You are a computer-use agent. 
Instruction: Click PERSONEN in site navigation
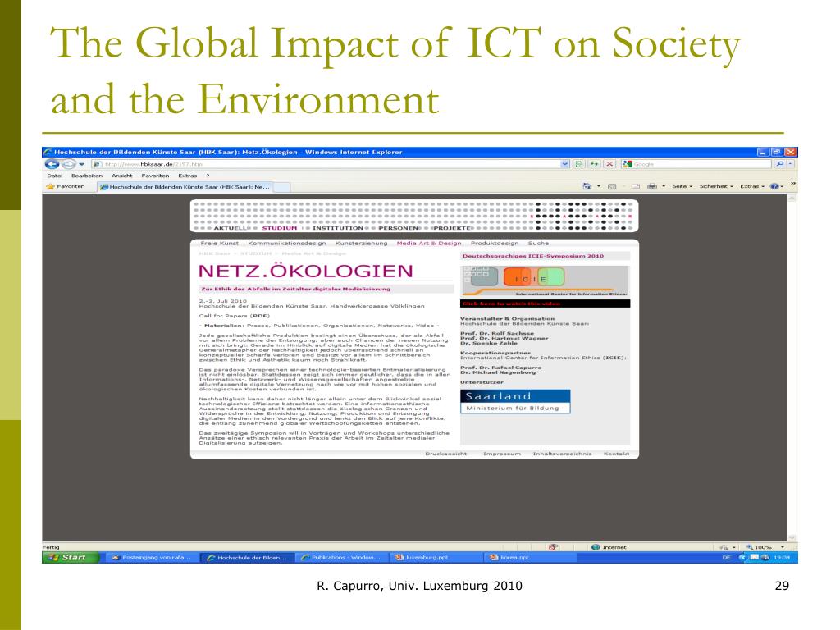(398, 228)
